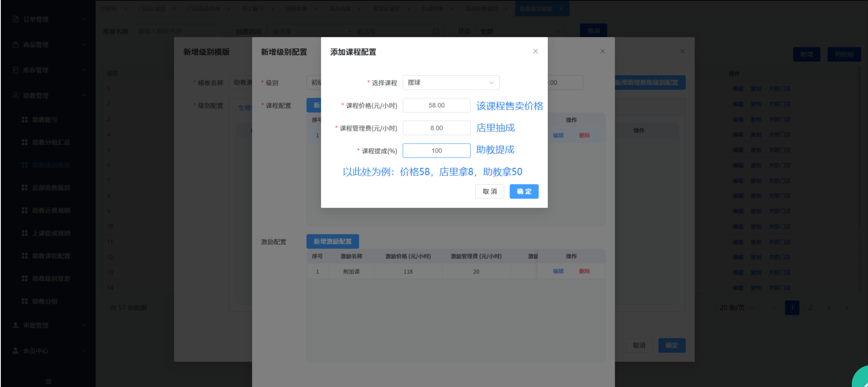Screen dimensions: 868x387
Task: Switch to the 商品档案 tab
Action: pos(340,9)
